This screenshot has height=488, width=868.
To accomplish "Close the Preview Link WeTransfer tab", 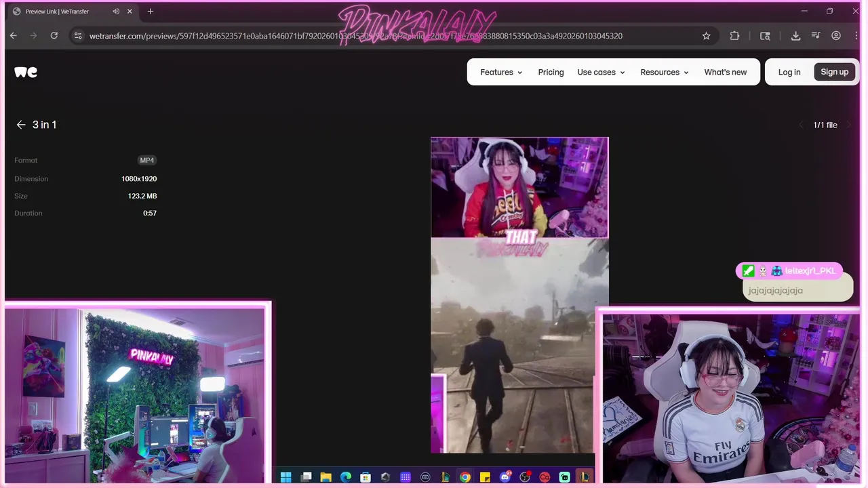I will coord(130,12).
